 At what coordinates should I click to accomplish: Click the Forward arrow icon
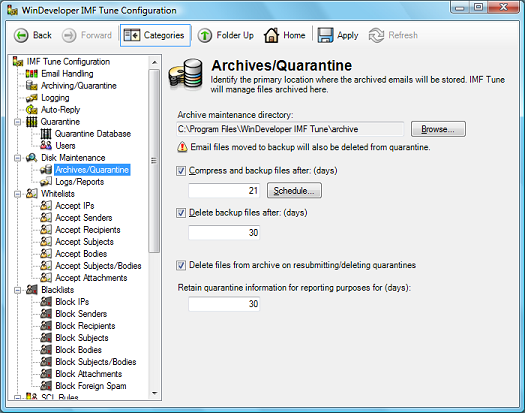[x=69, y=35]
